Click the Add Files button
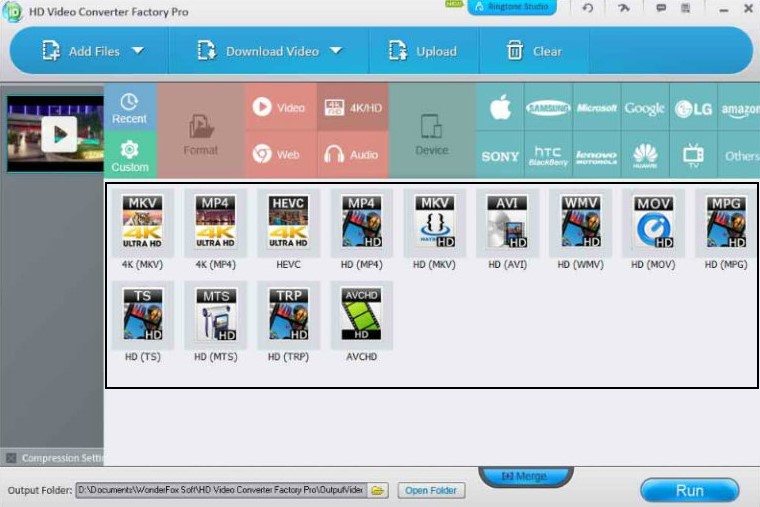The height and width of the screenshot is (507, 760). click(x=81, y=51)
